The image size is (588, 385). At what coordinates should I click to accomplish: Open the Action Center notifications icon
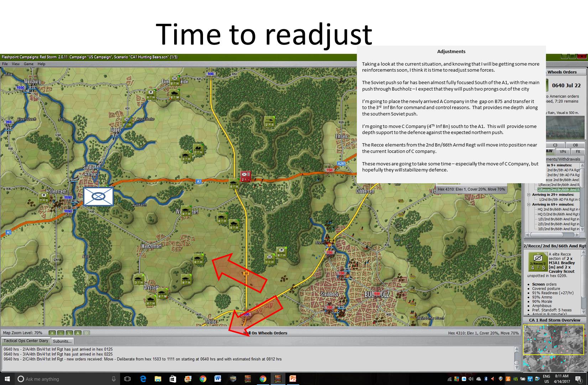tap(578, 379)
